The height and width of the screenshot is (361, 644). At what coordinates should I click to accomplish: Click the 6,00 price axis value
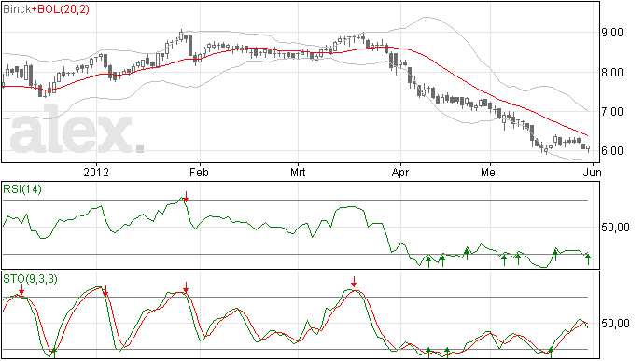612,151
